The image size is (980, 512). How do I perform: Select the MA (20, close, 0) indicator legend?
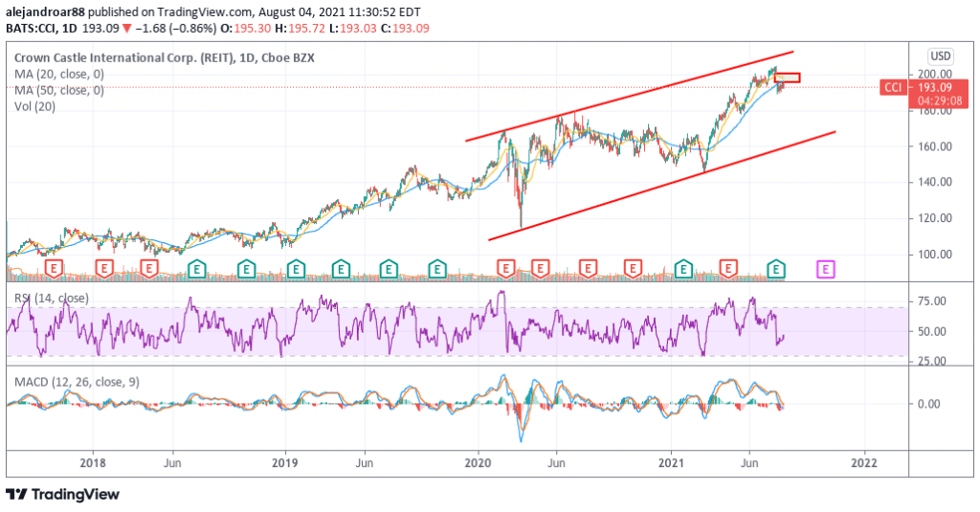[x=59, y=75]
